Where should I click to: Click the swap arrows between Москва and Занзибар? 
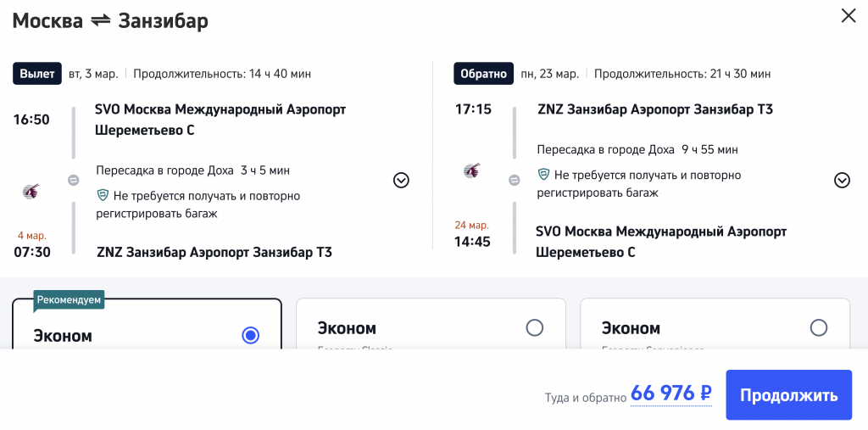coord(101,20)
